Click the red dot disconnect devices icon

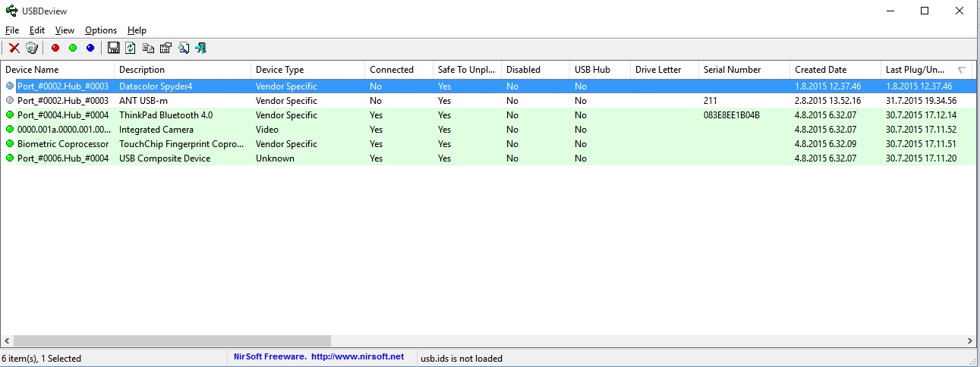pyautogui.click(x=55, y=48)
